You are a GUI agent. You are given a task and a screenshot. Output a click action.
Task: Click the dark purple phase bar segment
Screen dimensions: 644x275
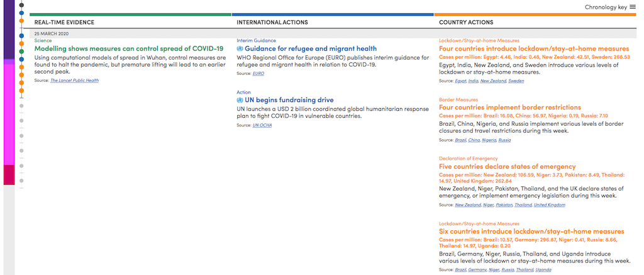(x=9, y=30)
